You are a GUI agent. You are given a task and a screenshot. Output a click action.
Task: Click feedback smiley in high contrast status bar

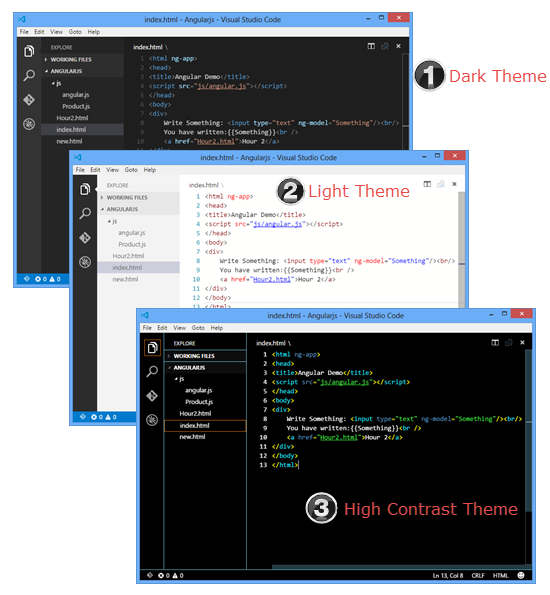point(521,576)
